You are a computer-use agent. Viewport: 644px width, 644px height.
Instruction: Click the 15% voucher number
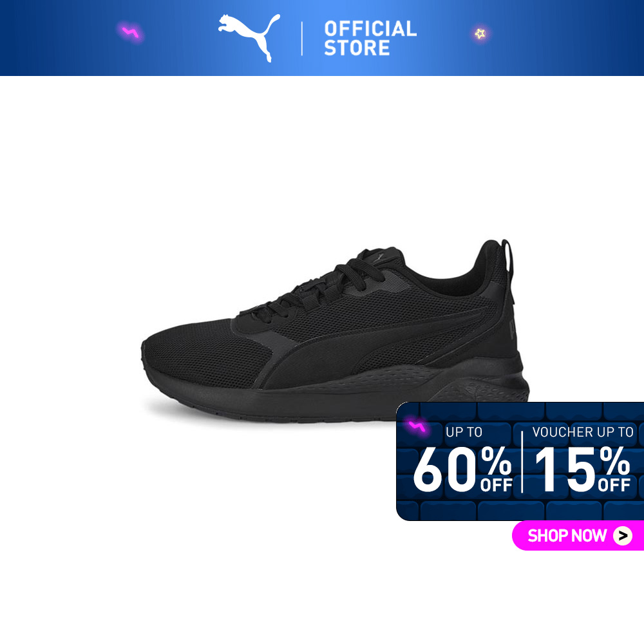(x=582, y=469)
